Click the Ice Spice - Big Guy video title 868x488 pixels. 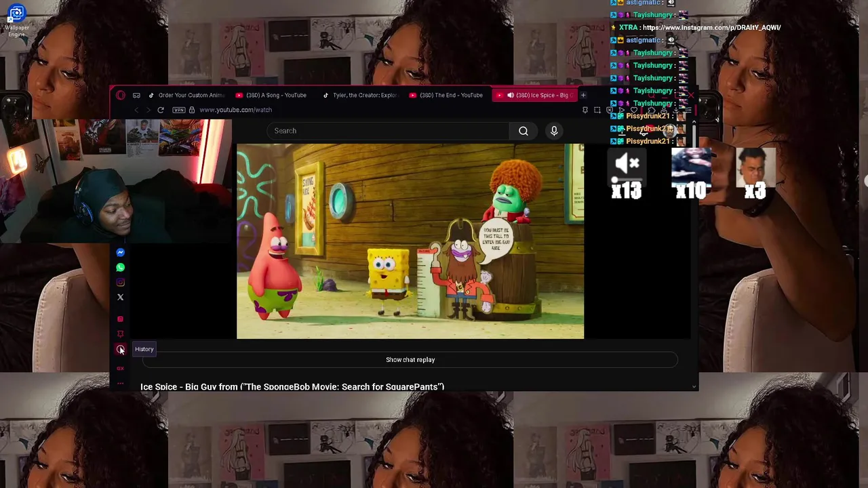click(292, 386)
